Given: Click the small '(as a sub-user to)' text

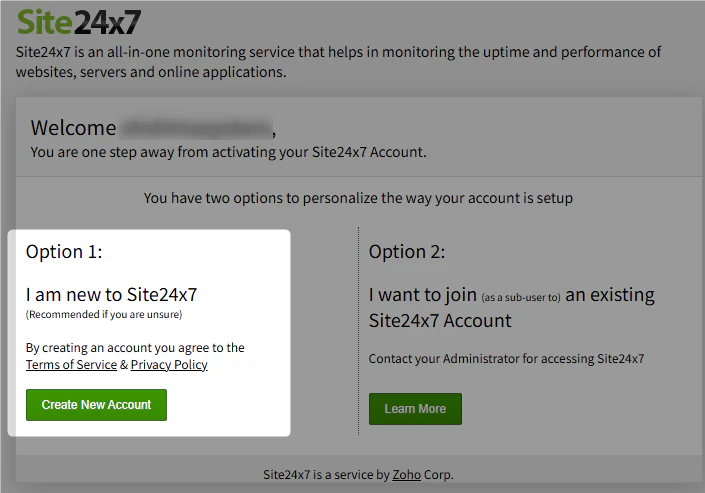Looking at the screenshot, I should [521, 298].
